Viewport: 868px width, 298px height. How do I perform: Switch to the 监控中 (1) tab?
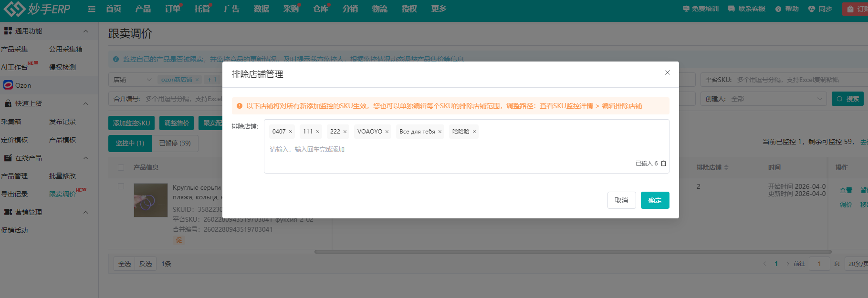click(130, 143)
